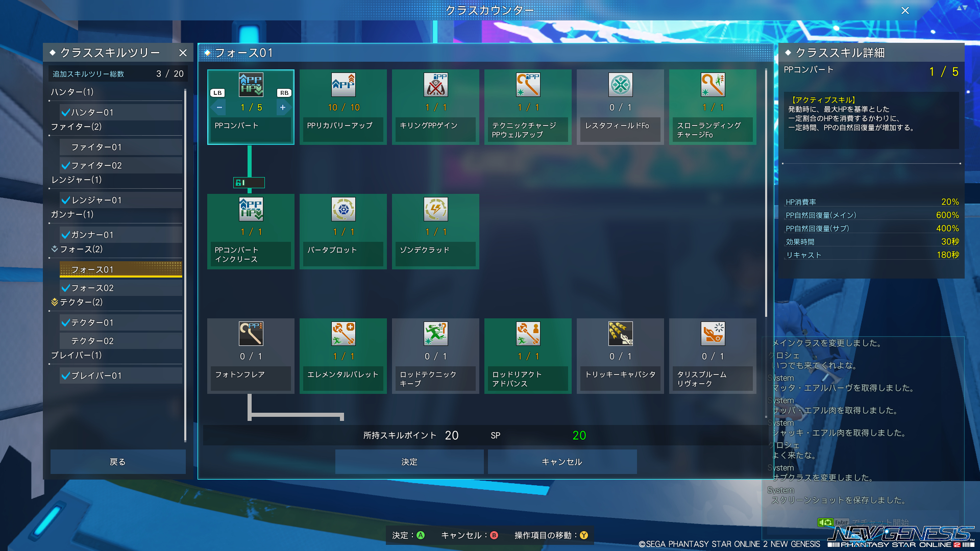Click the フォース(2) class header
The image size is (980, 551).
[x=77, y=249]
